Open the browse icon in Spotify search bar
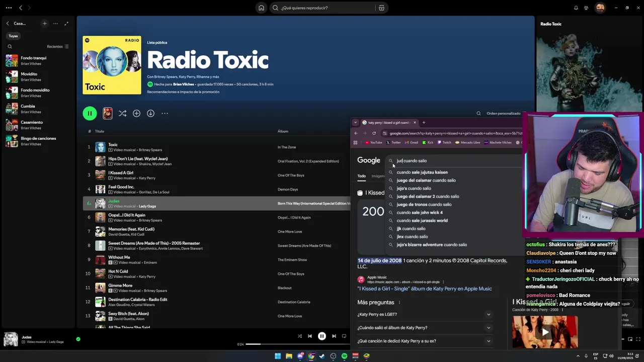The width and height of the screenshot is (644, 362). tap(381, 8)
